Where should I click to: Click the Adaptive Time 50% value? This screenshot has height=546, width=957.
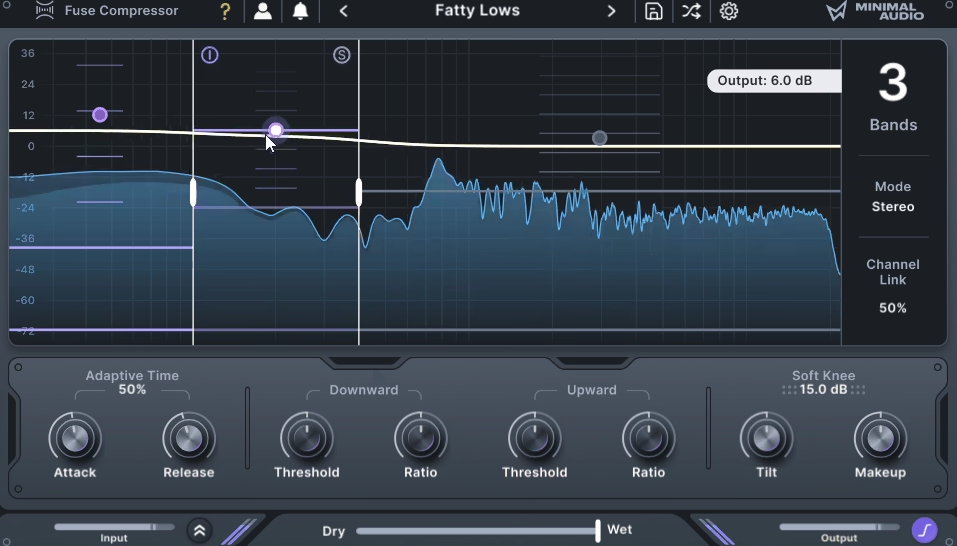(132, 389)
